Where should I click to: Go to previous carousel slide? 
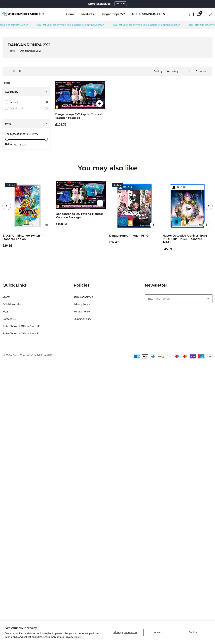[x=7, y=206]
